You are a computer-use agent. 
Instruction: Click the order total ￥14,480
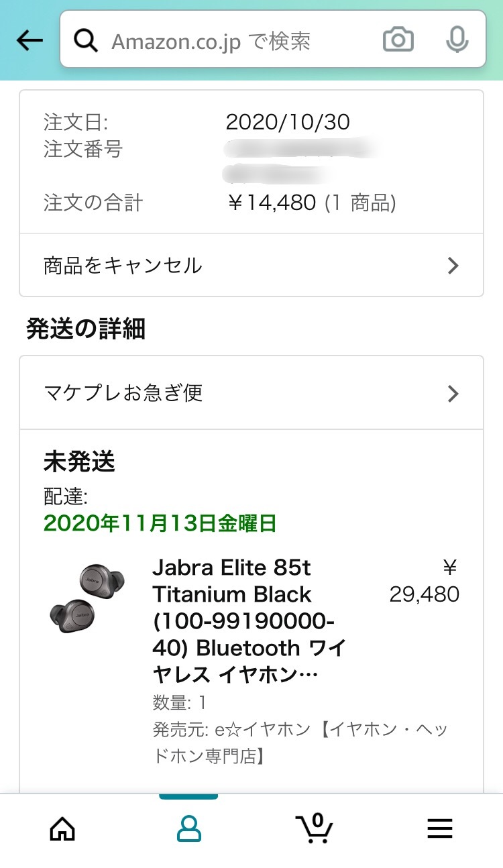(x=272, y=203)
